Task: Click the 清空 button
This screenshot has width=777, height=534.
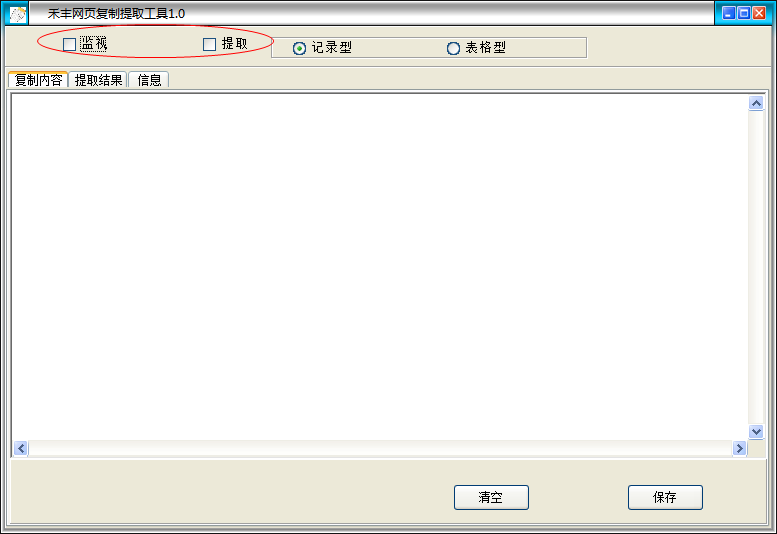Action: point(491,497)
